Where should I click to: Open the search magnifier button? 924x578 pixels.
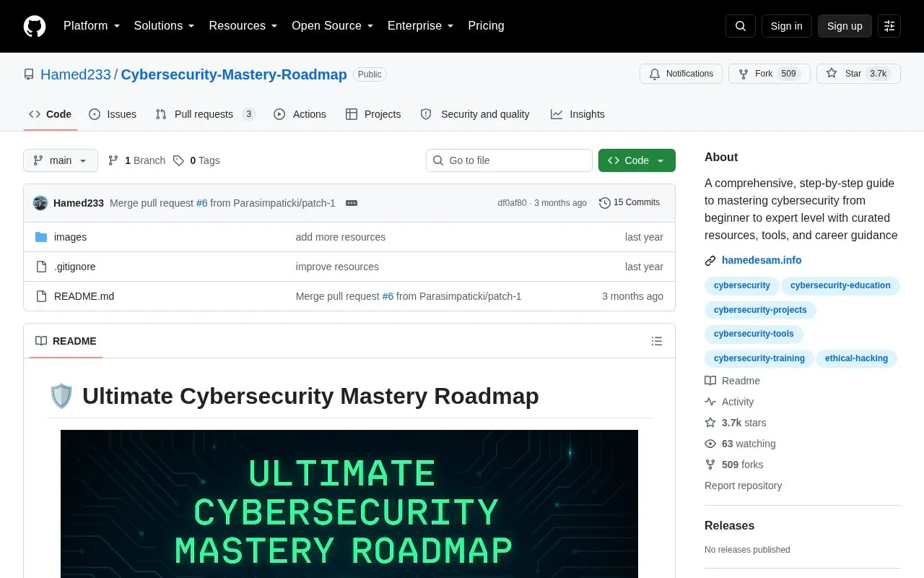coord(741,26)
